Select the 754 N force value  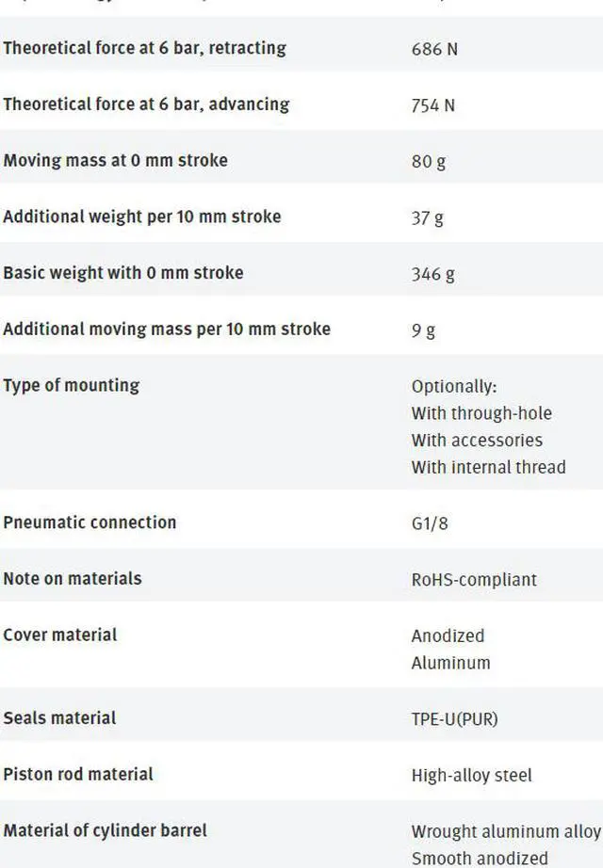pos(432,105)
